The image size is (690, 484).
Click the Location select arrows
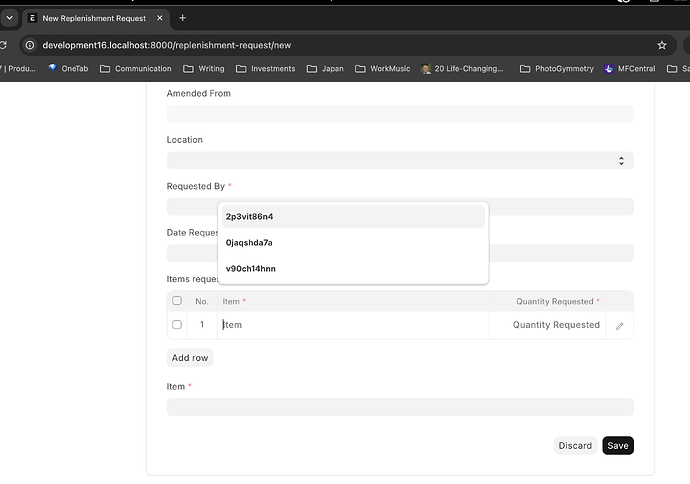(x=621, y=161)
